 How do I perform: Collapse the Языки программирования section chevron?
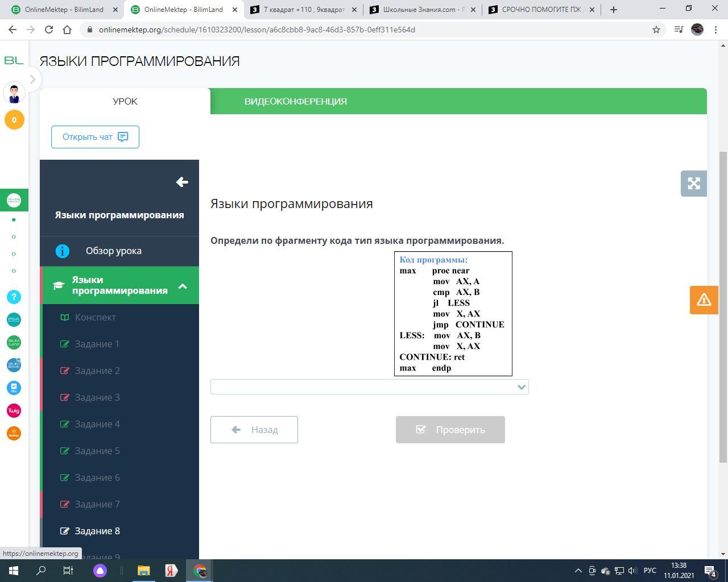pos(183,286)
